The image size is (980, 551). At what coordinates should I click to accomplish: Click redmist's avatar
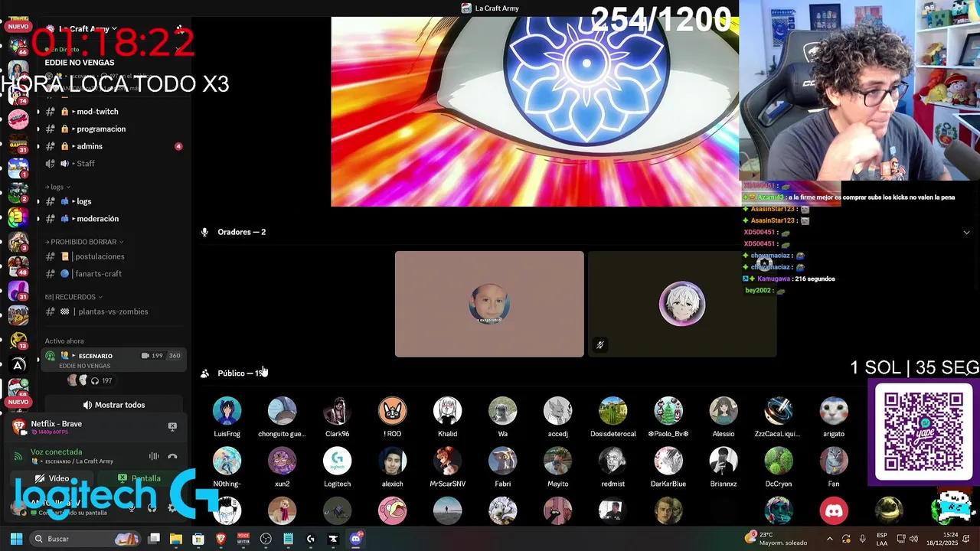click(612, 461)
